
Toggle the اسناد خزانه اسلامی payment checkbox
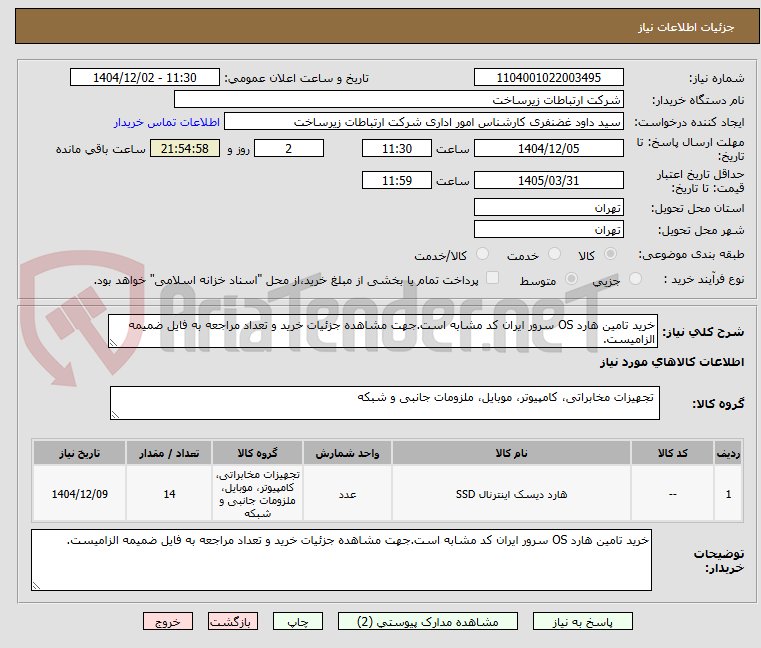(x=492, y=278)
